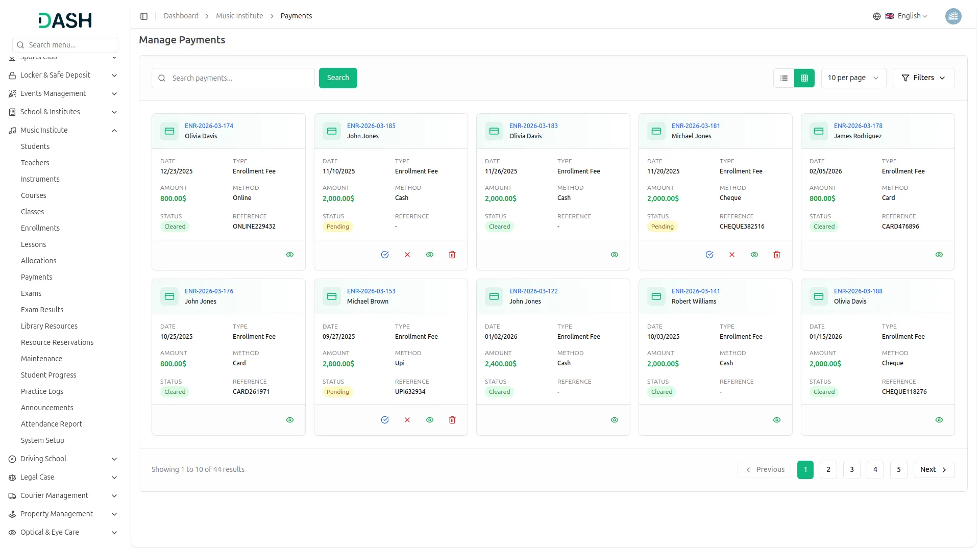
Task: Go to page 3 of results
Action: pos(852,470)
